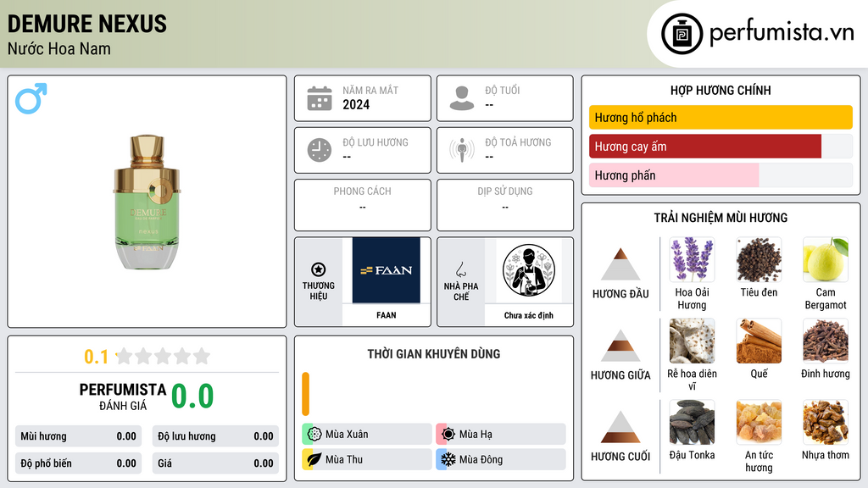
Task: Click the Trải nghiệm mùi hương heading
Action: (721, 218)
